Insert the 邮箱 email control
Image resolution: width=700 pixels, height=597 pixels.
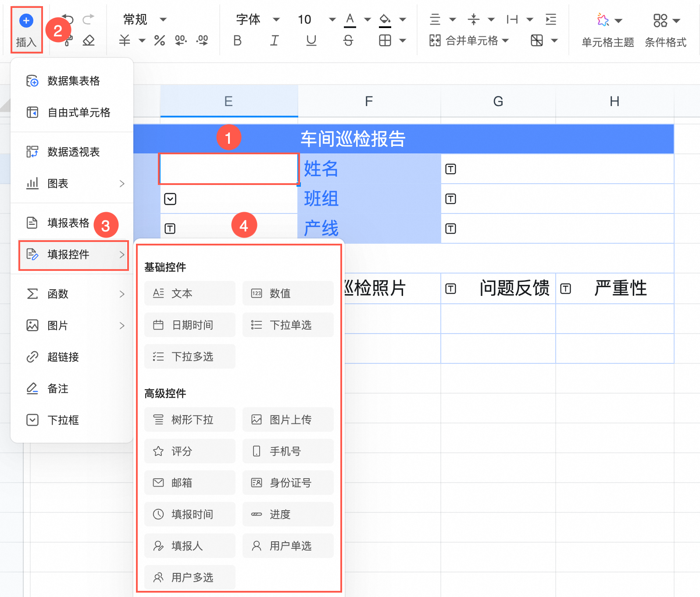(190, 483)
